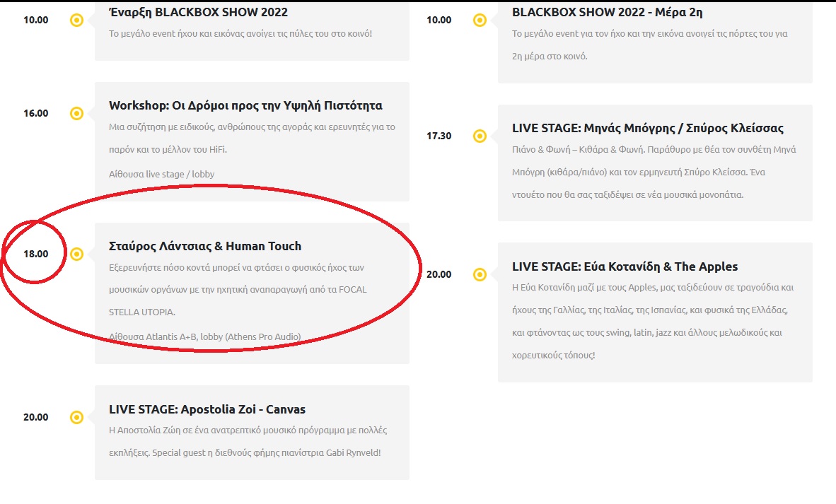Click the 16.00 time label of the Workshop
The image size is (836, 504).
[36, 113]
